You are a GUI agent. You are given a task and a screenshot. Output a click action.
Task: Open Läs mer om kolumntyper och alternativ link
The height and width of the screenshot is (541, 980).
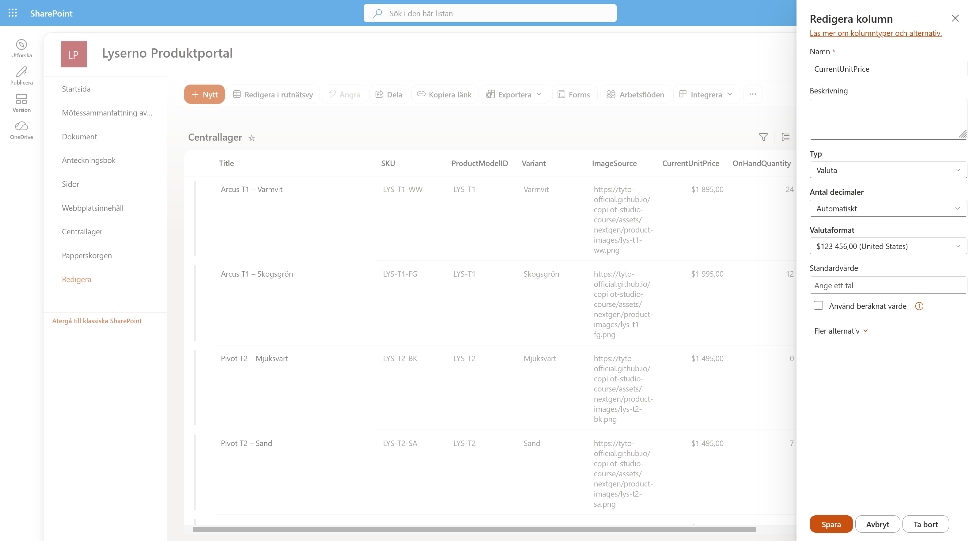pyautogui.click(x=875, y=33)
